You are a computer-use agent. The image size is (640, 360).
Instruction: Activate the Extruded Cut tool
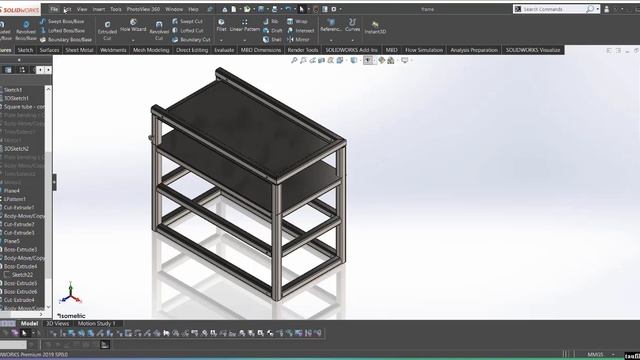coord(107,31)
